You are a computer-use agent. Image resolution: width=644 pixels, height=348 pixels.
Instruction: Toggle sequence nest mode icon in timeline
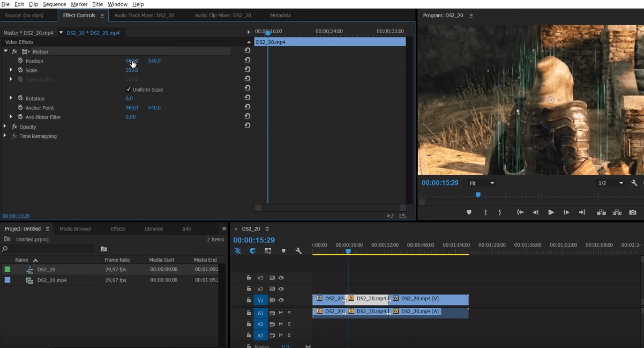point(238,250)
